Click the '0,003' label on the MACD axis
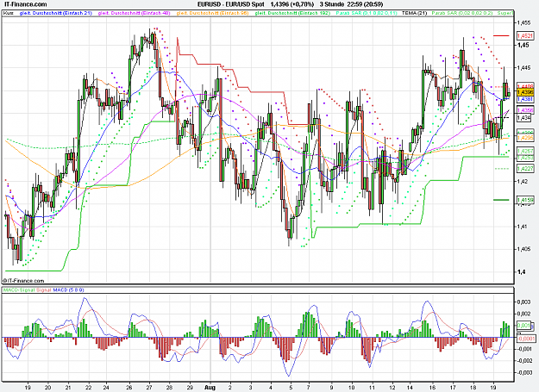This screenshot has width=539, height=392. pyautogui.click(x=523, y=302)
